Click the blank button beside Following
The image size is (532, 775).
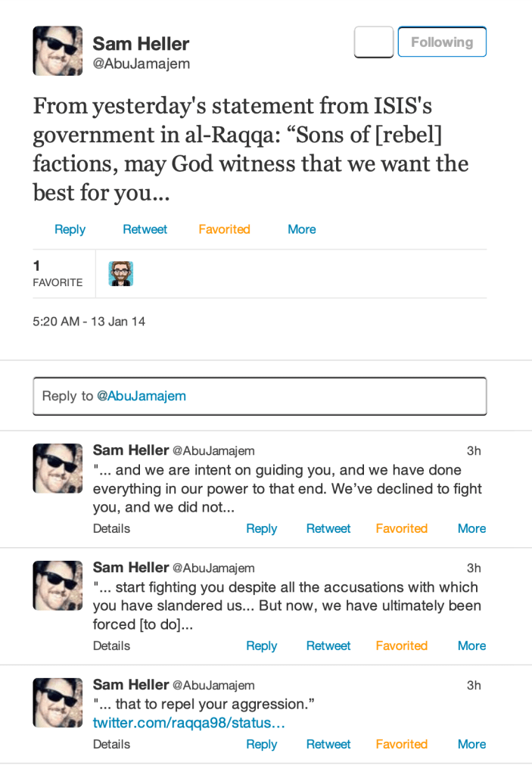[374, 42]
